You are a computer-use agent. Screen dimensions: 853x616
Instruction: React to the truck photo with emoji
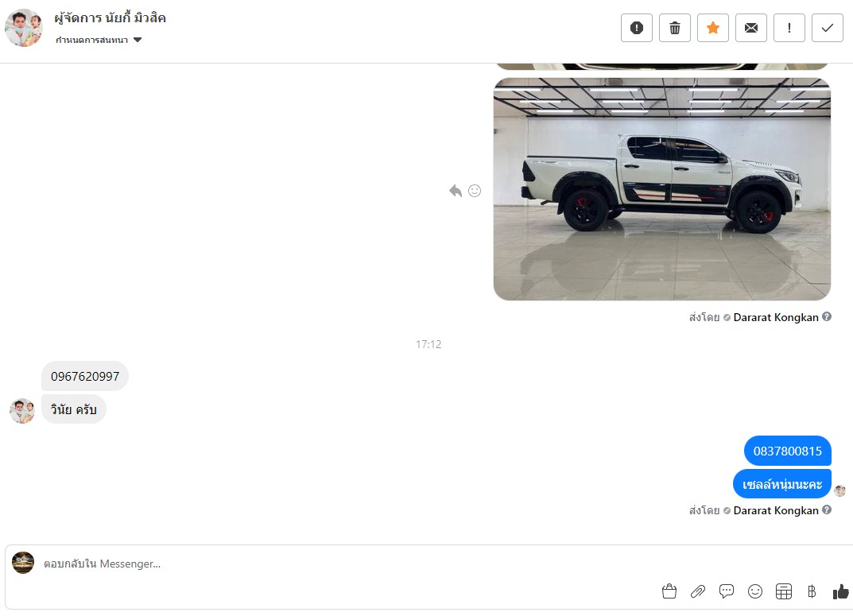475,191
